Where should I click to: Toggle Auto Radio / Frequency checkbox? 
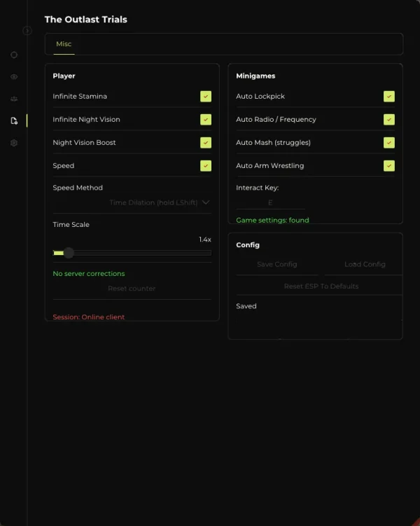click(389, 120)
